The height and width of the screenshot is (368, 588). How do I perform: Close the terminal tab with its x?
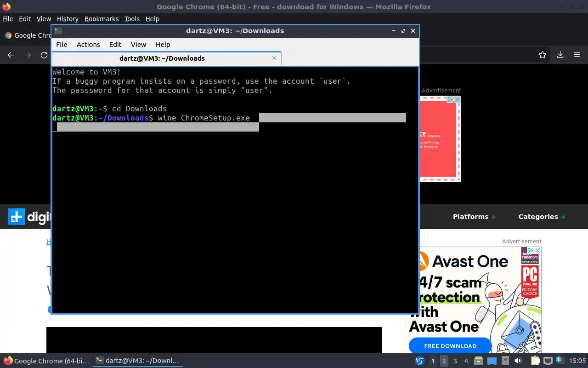pos(274,58)
